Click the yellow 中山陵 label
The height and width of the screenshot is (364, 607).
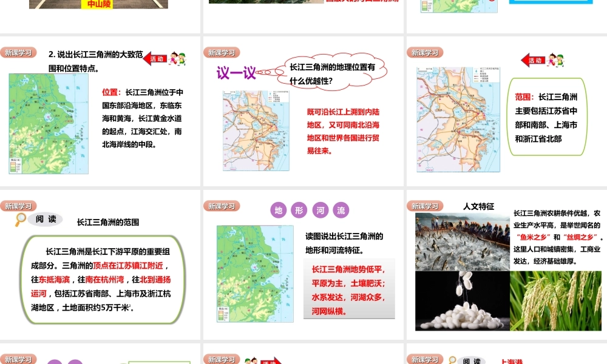[99, 4]
